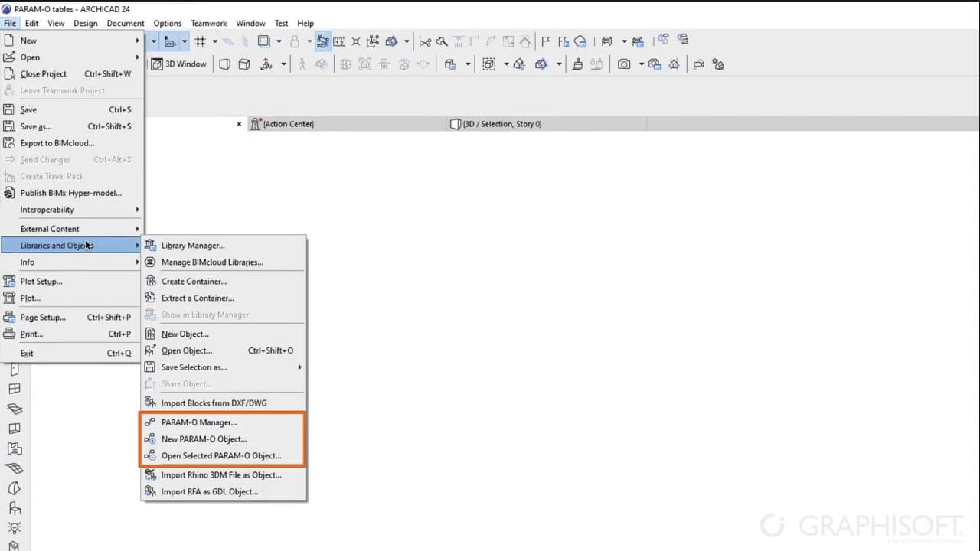The height and width of the screenshot is (551, 980).
Task: Open the Edit menu
Action: 31,23
